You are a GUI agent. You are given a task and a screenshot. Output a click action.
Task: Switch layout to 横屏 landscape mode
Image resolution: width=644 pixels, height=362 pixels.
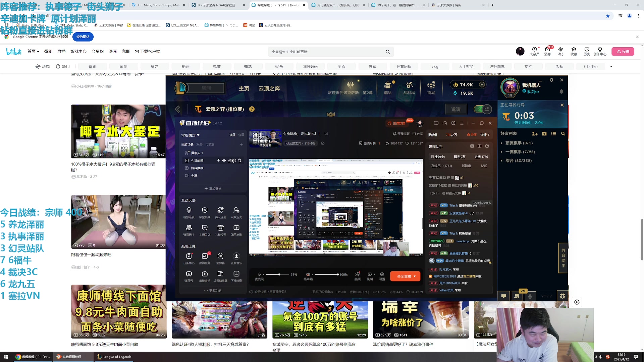coord(232,135)
